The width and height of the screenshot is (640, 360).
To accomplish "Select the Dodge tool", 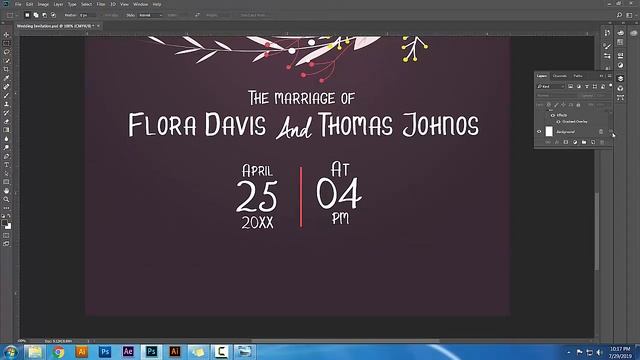I will [6, 147].
